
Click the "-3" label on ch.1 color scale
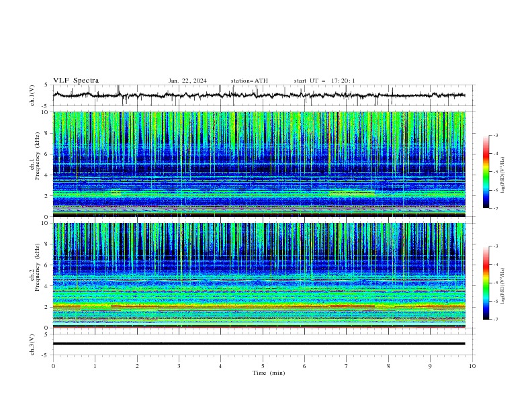click(496, 135)
